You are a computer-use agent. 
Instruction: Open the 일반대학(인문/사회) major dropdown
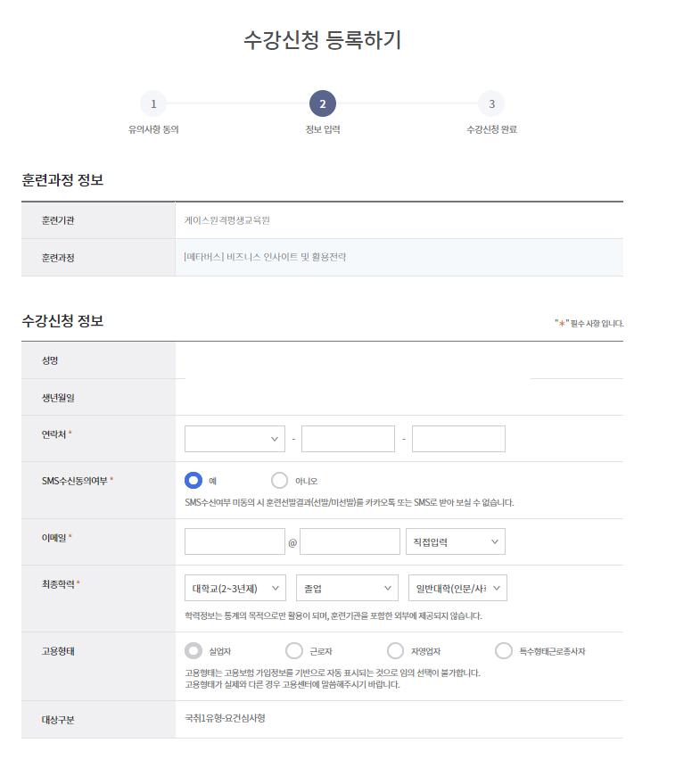coord(457,588)
